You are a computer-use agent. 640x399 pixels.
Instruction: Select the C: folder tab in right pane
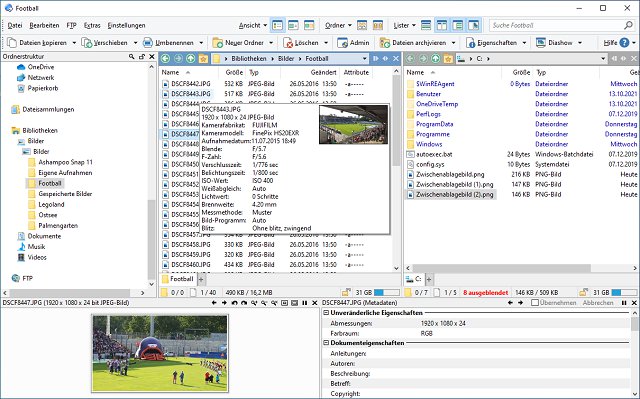click(x=414, y=279)
